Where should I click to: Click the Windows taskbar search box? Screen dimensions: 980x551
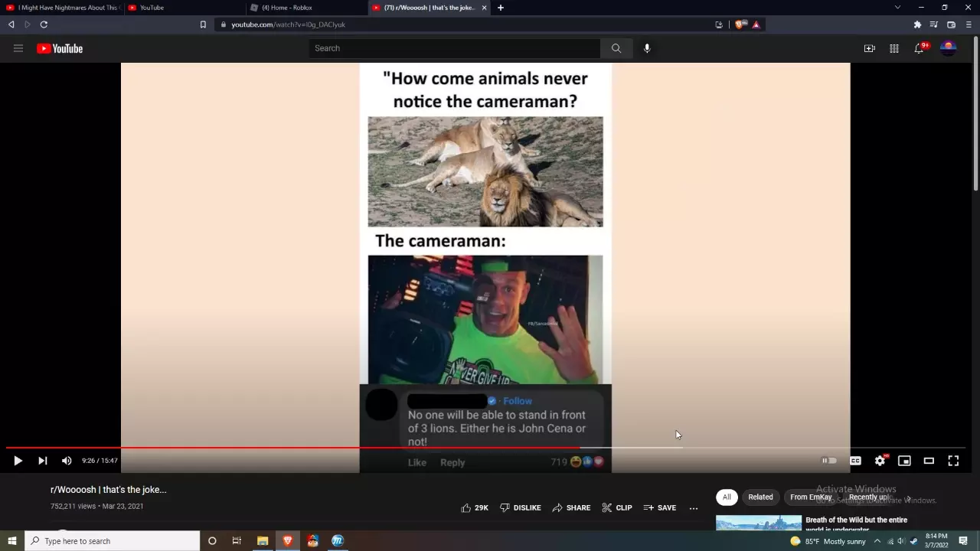pos(113,541)
